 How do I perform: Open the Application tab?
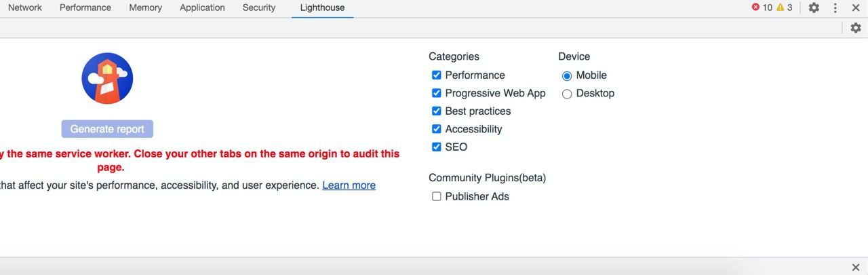pos(202,7)
